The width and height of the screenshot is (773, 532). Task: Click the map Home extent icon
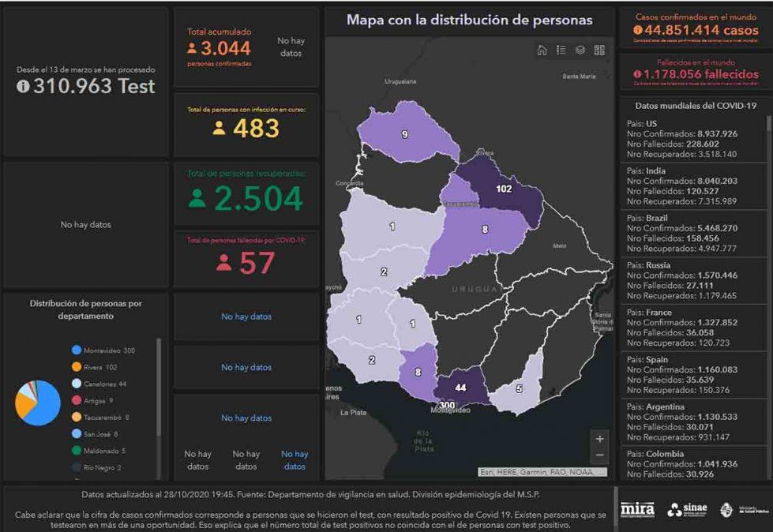tap(542, 51)
